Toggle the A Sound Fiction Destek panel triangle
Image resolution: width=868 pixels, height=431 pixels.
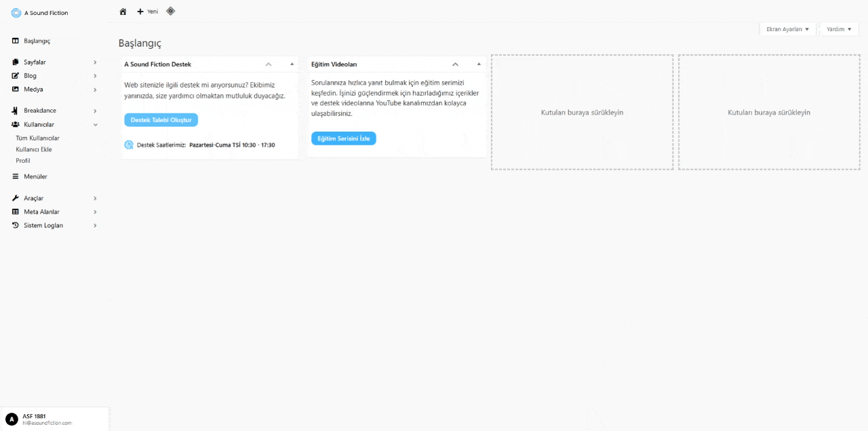292,64
